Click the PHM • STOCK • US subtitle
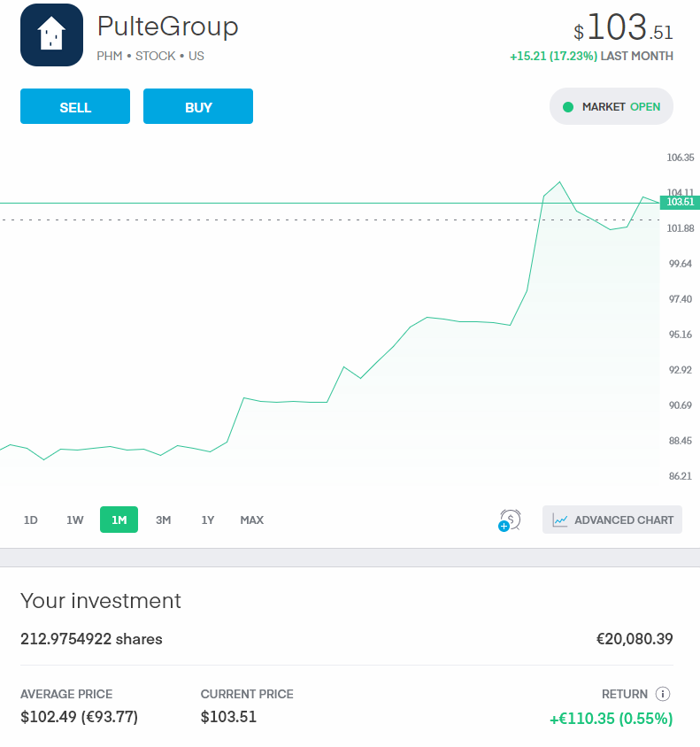 pyautogui.click(x=150, y=57)
